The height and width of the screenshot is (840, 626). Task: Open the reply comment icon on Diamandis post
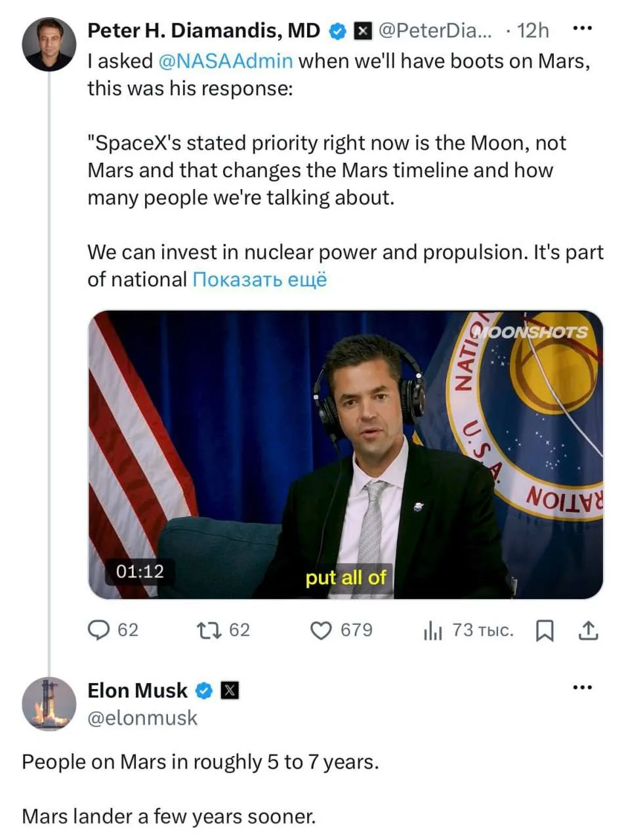98,630
